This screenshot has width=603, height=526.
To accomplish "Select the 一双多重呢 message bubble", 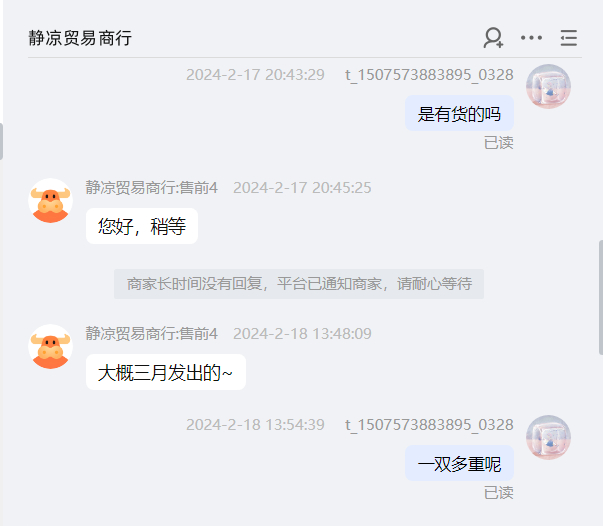I will [459, 463].
